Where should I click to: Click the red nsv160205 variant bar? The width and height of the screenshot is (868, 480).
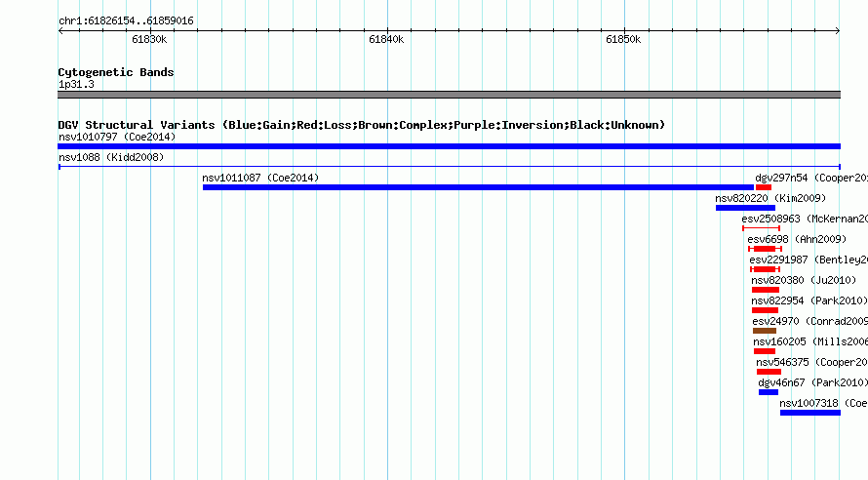click(x=765, y=351)
